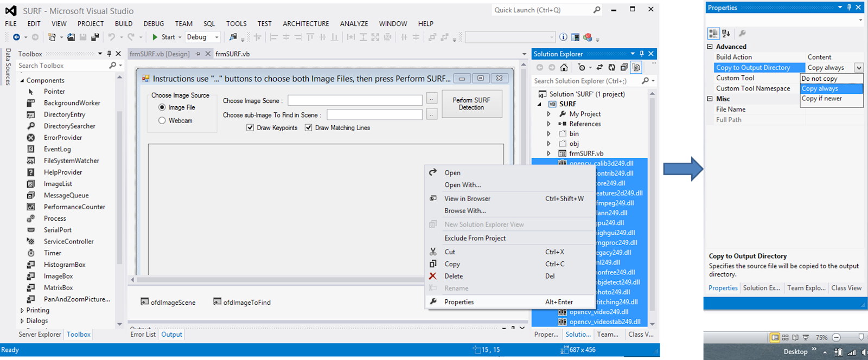868x360 pixels.
Task: Select the Image File radio button
Action: point(162,107)
